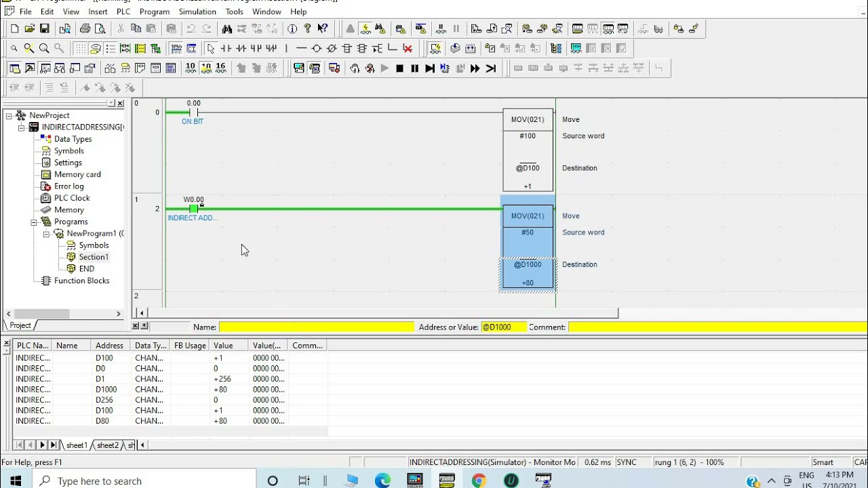
Task: Select the New Horizontal line tool
Action: [x=301, y=48]
